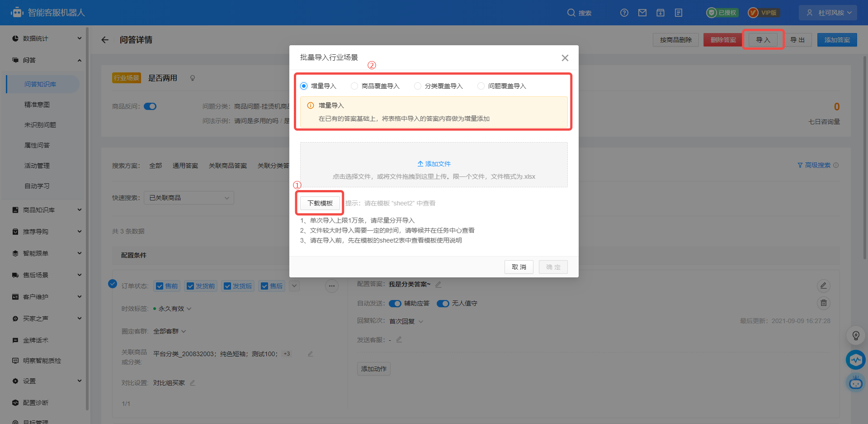This screenshot has width=868, height=424.
Task: Click 确定 in the import dialog
Action: click(553, 267)
